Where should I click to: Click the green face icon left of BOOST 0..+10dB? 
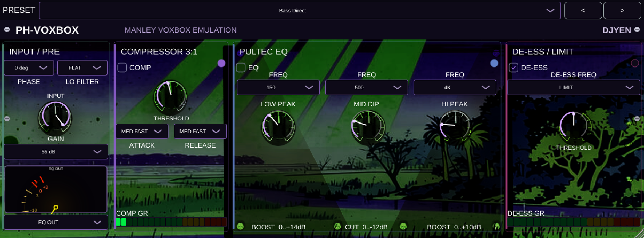[403, 226]
